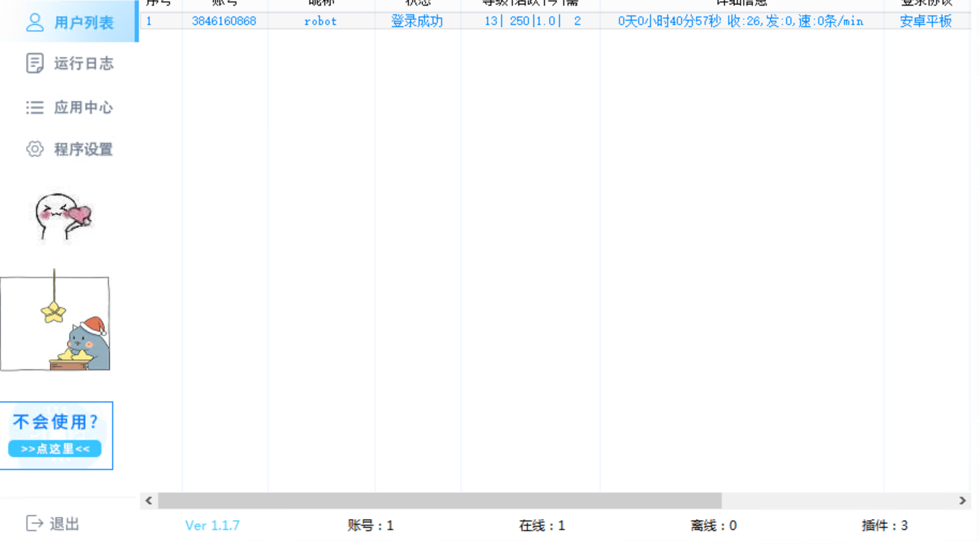Screen dimensions: 980x544
Task: Click the >>点这里<< help button
Action: coord(55,449)
